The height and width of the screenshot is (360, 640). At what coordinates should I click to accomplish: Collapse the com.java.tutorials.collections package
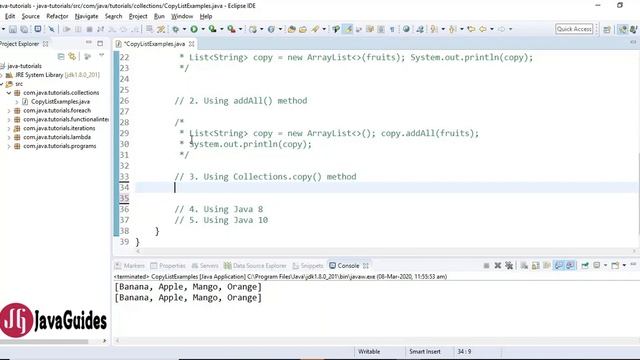coord(9,93)
